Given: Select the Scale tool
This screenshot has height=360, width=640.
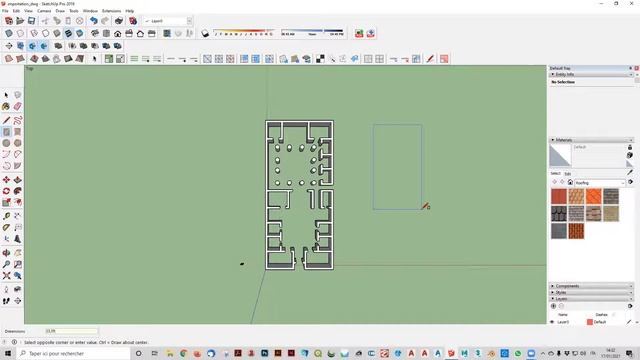Looking at the screenshot, I should (6, 202).
